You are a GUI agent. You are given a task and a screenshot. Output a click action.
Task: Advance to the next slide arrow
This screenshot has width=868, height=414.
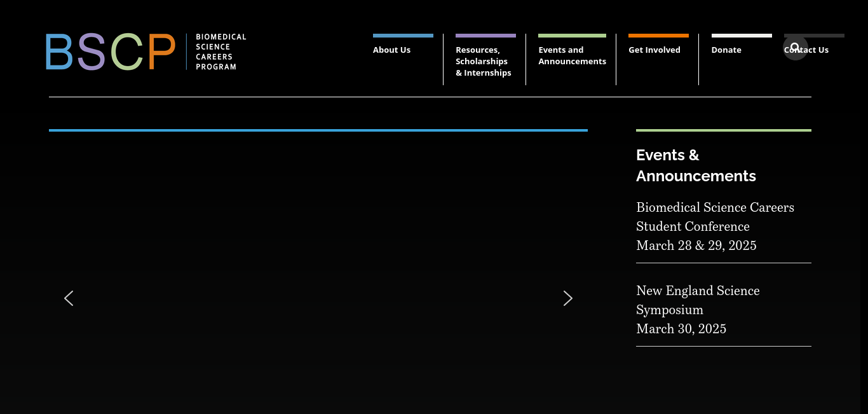(x=567, y=298)
